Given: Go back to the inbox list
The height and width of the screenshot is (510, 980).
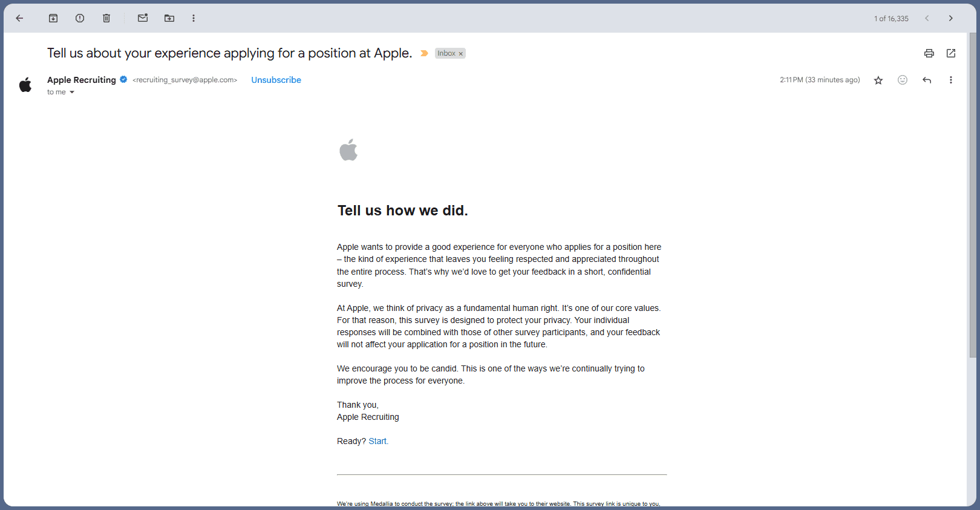Looking at the screenshot, I should (19, 18).
